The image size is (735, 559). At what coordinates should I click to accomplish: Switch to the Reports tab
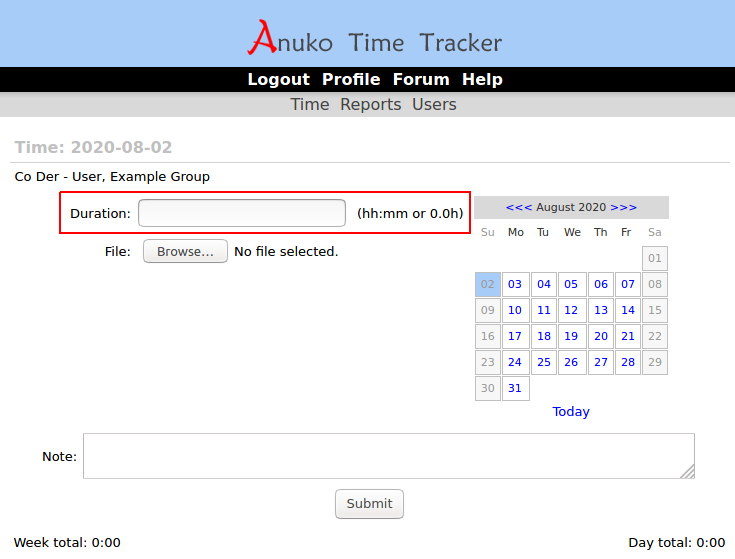pos(370,104)
